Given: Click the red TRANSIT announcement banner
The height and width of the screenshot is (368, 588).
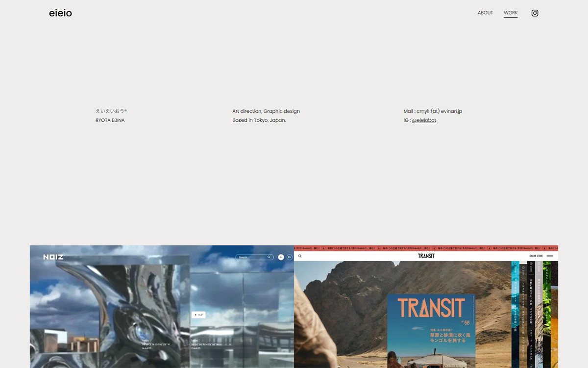Looking at the screenshot, I should coord(426,248).
